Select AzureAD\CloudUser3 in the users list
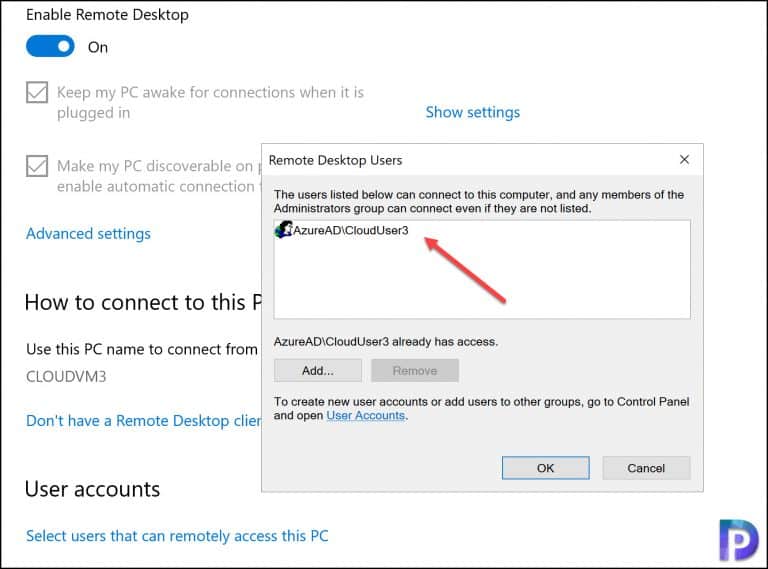Screen dimensions: 768x569 (x=351, y=230)
